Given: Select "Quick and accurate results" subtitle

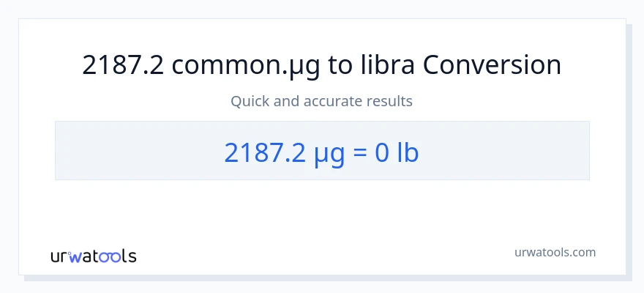Looking at the screenshot, I should click(x=322, y=101).
